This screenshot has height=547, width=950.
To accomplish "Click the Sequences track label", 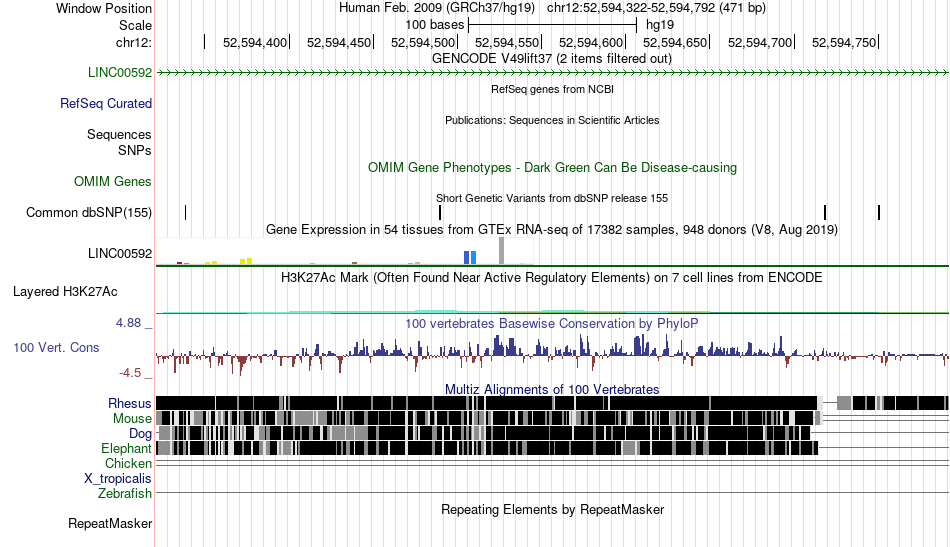I will [x=119, y=134].
